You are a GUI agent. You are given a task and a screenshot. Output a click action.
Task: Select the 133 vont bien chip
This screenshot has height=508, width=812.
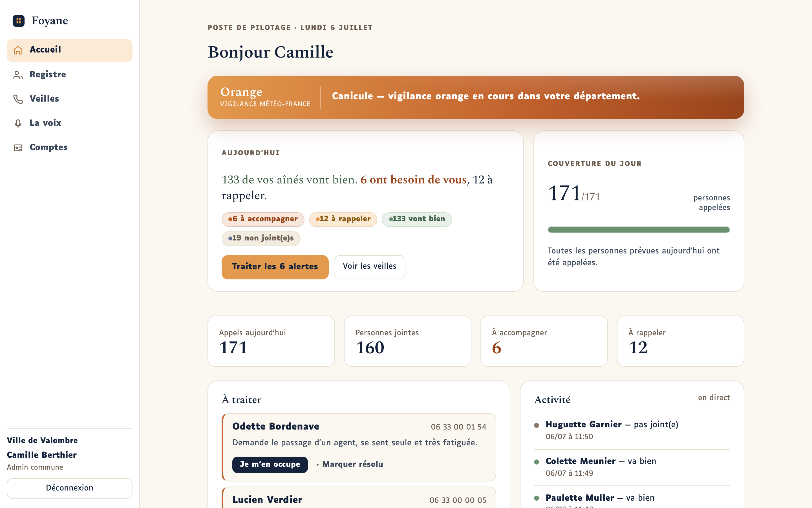click(417, 219)
